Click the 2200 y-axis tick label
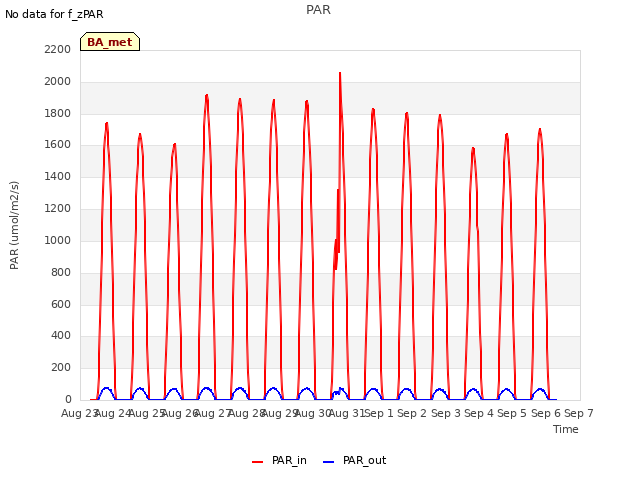 [58, 49]
